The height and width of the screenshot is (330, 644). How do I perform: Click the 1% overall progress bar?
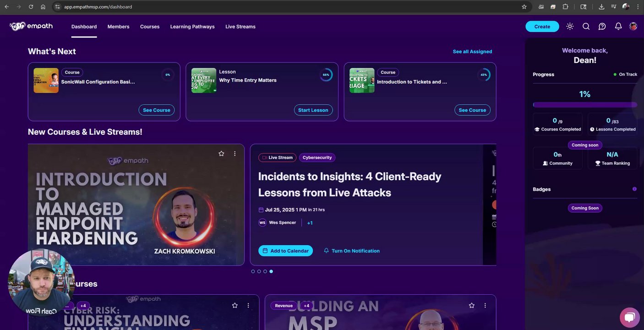(585, 105)
